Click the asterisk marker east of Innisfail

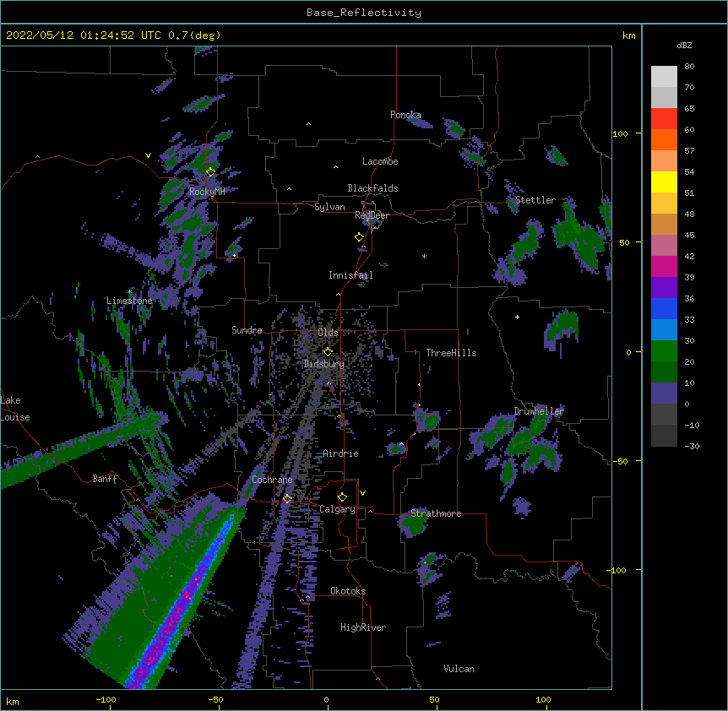(424, 256)
